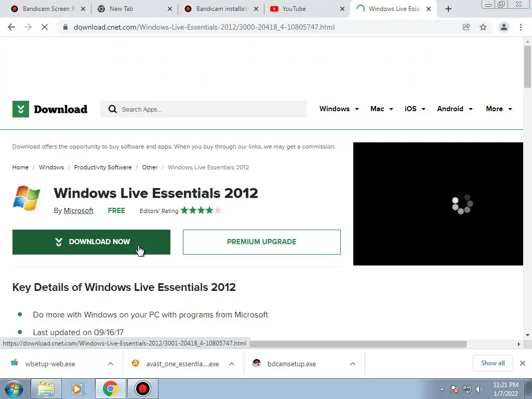Click the wlsetup-web.exe download file icon
The width and height of the screenshot is (532, 399).
(x=14, y=363)
